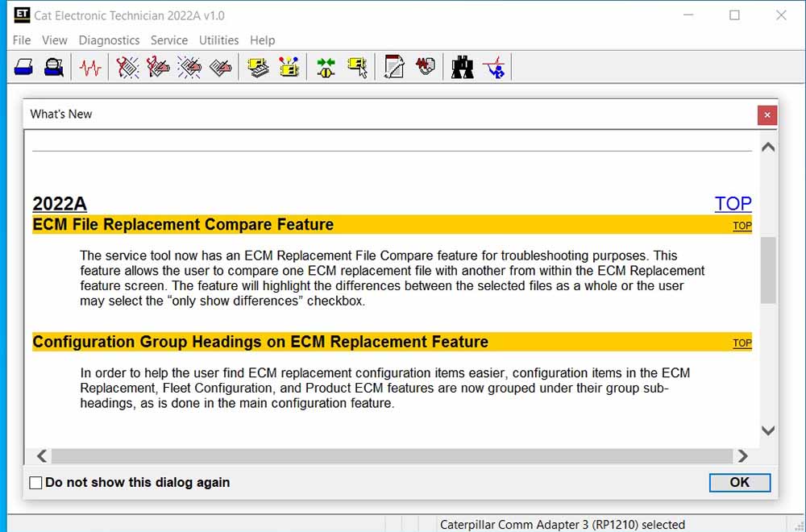Show Active Diagnostic Codes via stethoscope icon
Image resolution: width=806 pixels, height=532 pixels.
click(x=127, y=68)
